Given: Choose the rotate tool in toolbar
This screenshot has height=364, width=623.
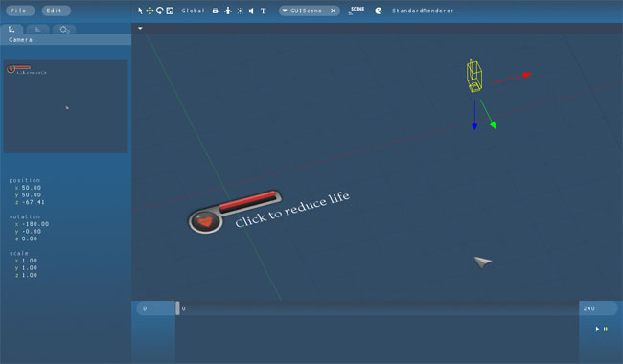Looking at the screenshot, I should pyautogui.click(x=160, y=11).
